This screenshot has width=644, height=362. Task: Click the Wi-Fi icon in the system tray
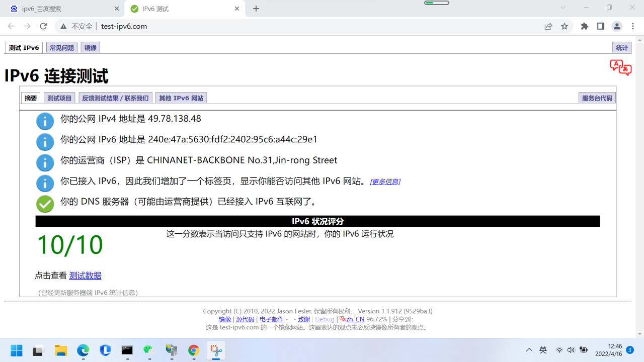coord(559,350)
